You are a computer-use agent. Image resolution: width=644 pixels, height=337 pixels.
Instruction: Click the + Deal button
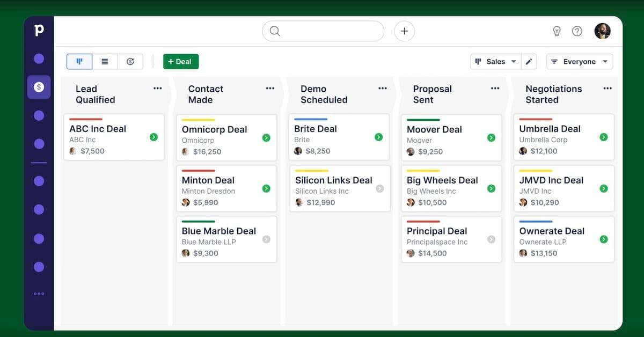(181, 62)
